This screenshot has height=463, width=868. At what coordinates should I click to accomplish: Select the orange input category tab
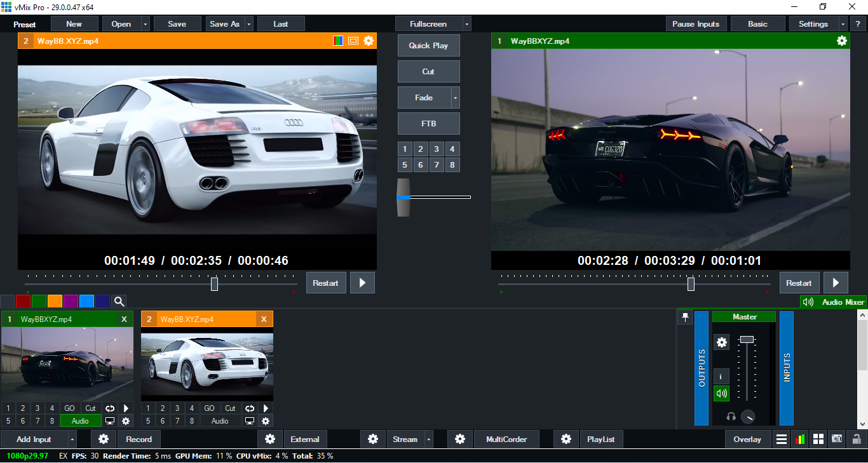[55, 301]
